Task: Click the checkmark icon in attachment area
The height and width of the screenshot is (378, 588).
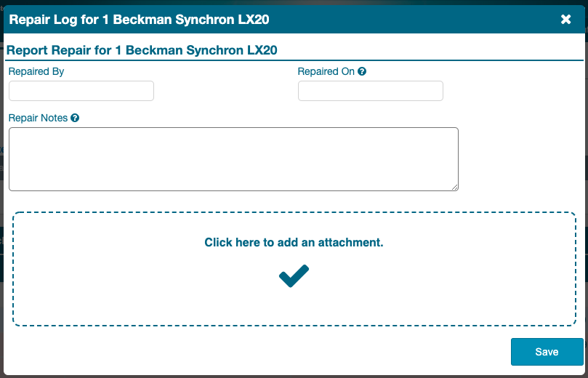Action: [x=294, y=276]
